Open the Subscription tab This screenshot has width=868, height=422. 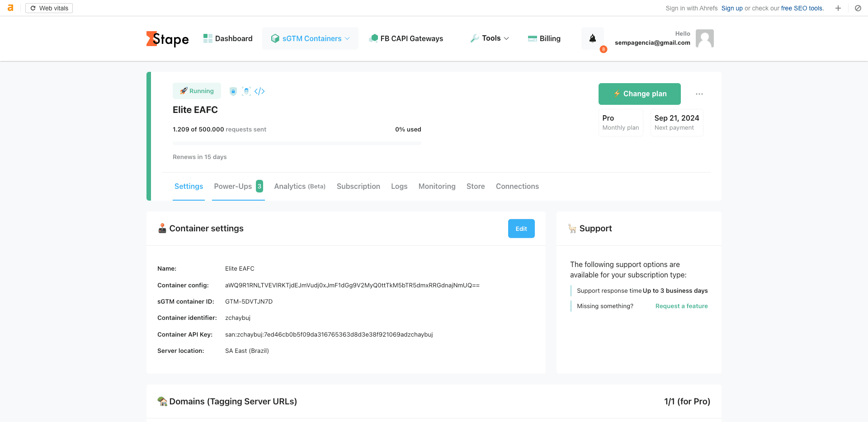tap(359, 186)
